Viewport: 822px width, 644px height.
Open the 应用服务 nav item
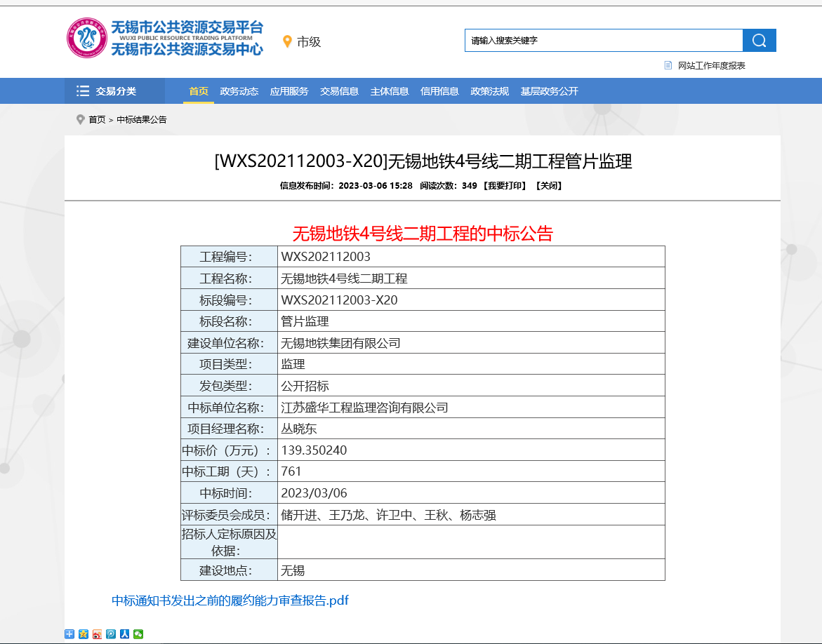tap(289, 91)
